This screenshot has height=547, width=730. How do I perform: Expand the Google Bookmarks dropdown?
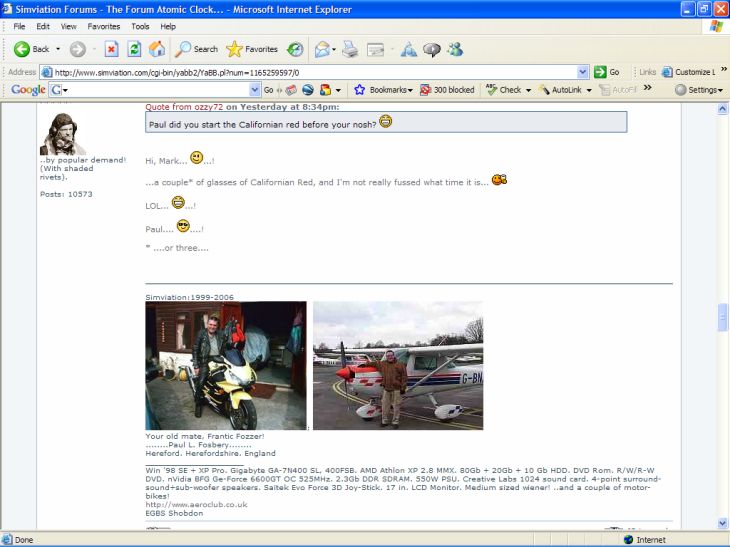pyautogui.click(x=384, y=89)
